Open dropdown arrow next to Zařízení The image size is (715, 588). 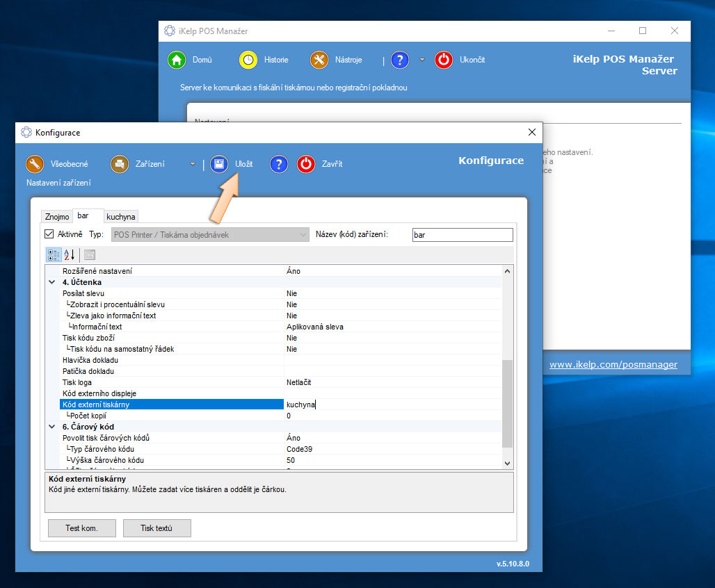point(193,165)
